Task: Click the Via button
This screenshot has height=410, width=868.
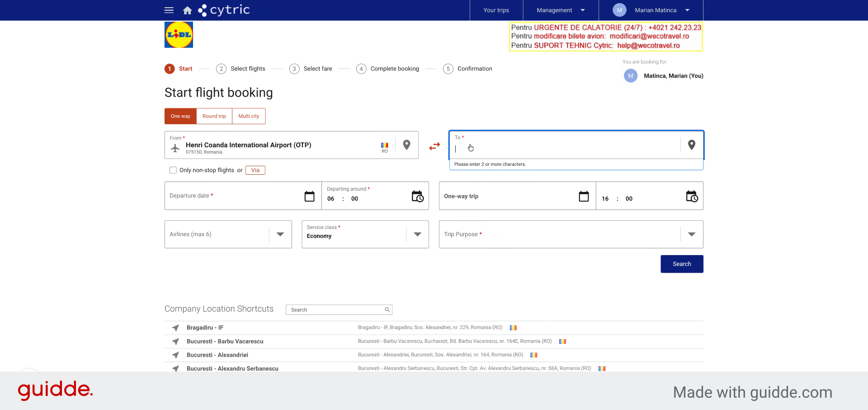Action: coord(255,170)
